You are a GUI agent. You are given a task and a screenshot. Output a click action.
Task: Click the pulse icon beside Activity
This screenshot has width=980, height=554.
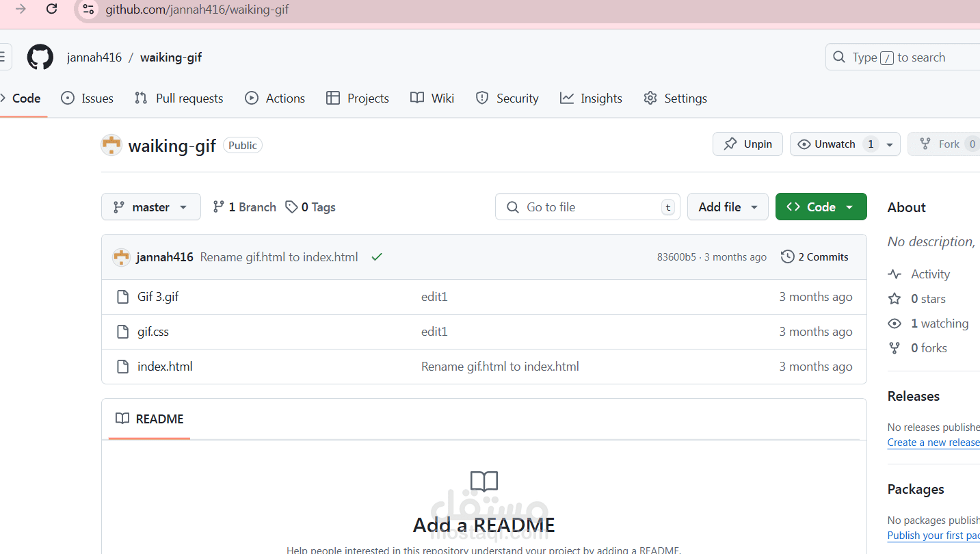[895, 274]
